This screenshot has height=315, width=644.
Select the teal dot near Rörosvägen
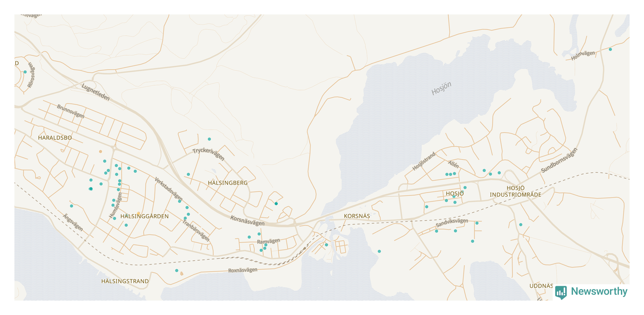25,72
